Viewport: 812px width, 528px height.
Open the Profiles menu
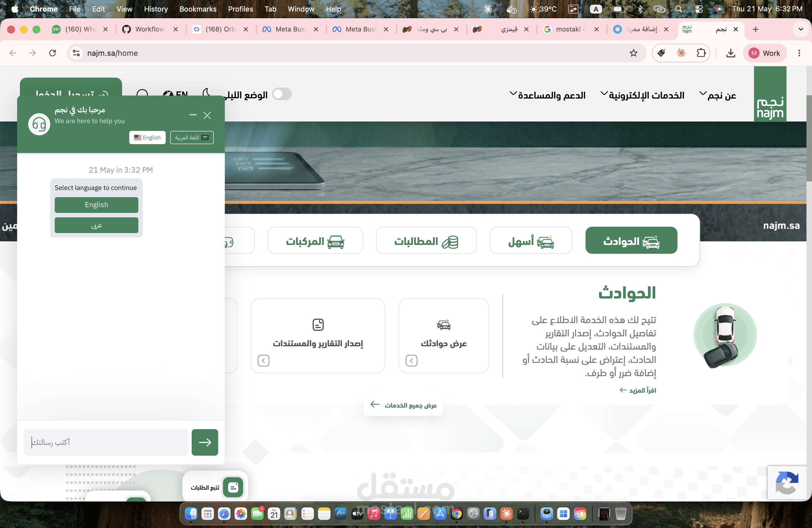pos(241,9)
